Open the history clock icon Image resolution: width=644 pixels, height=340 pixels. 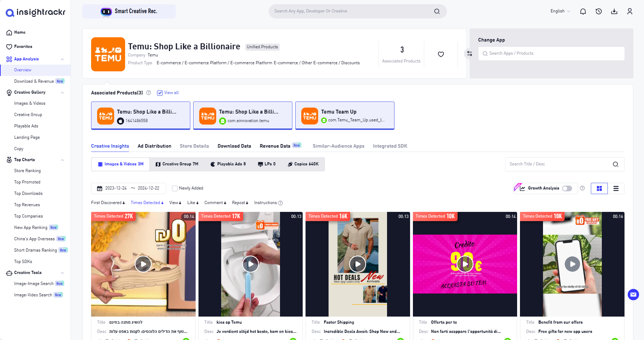(x=599, y=11)
